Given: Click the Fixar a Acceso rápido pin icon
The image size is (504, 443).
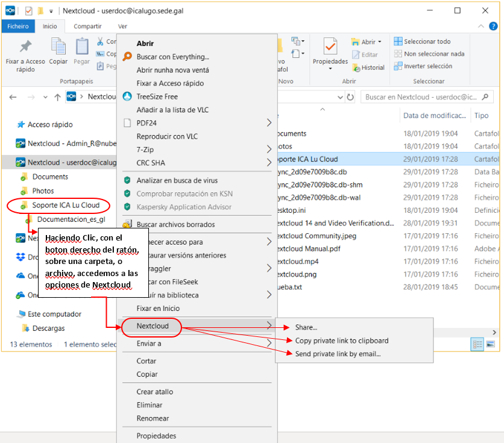Looking at the screenshot, I should [x=25, y=47].
